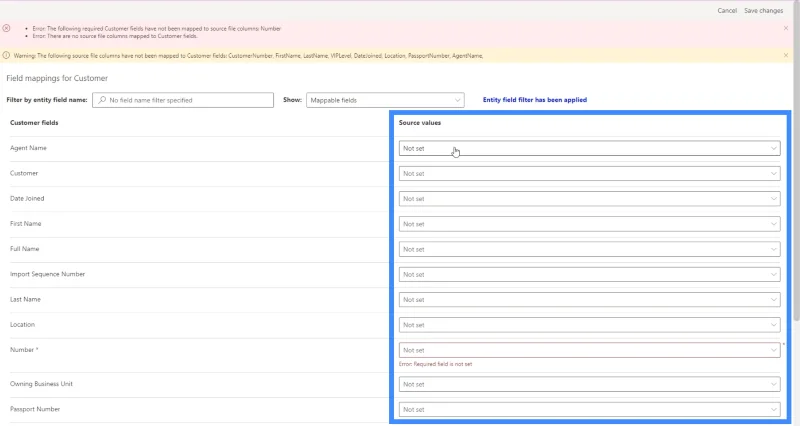The width and height of the screenshot is (800, 426).
Task: Click 'Field mappings for Customer' heading
Action: click(57, 78)
